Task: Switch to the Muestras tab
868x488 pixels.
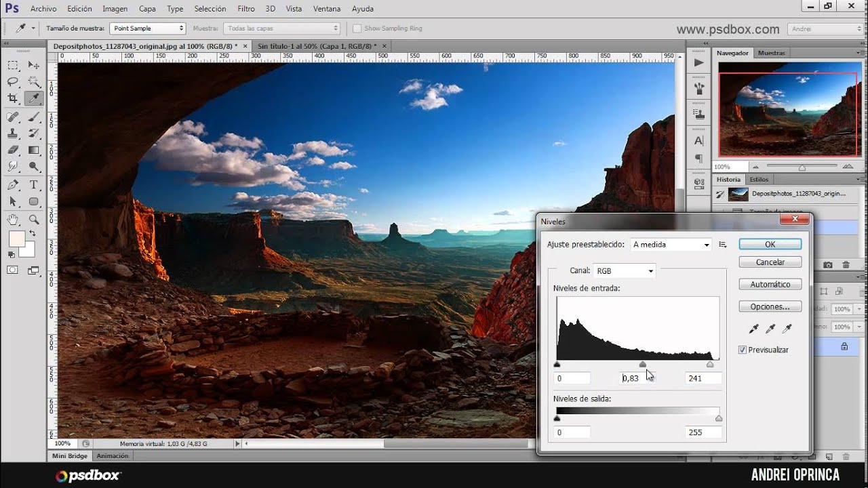Action: click(771, 53)
